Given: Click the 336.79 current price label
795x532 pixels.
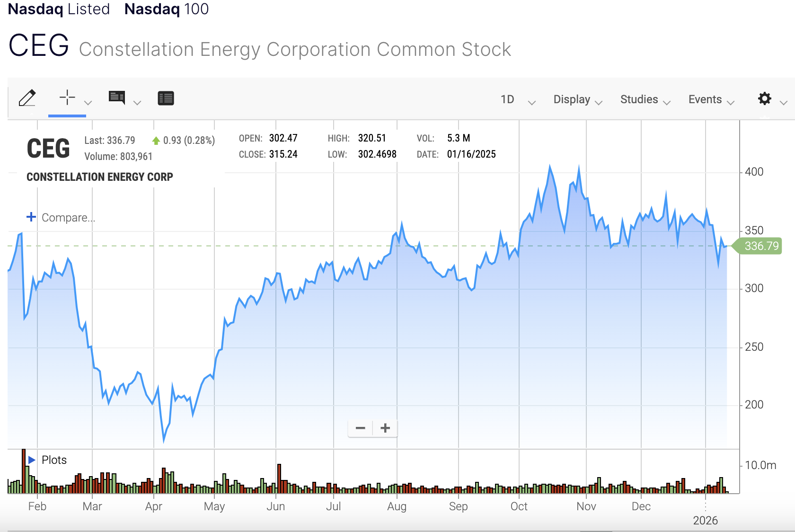Looking at the screenshot, I should tap(761, 246).
